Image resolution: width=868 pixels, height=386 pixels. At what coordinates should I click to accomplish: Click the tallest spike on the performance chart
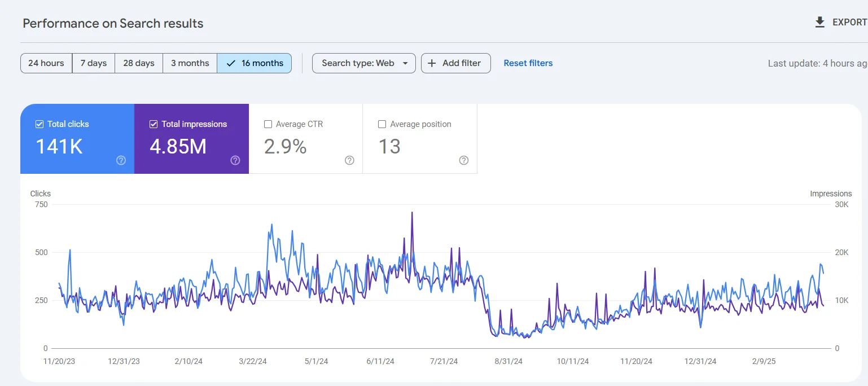pyautogui.click(x=413, y=213)
